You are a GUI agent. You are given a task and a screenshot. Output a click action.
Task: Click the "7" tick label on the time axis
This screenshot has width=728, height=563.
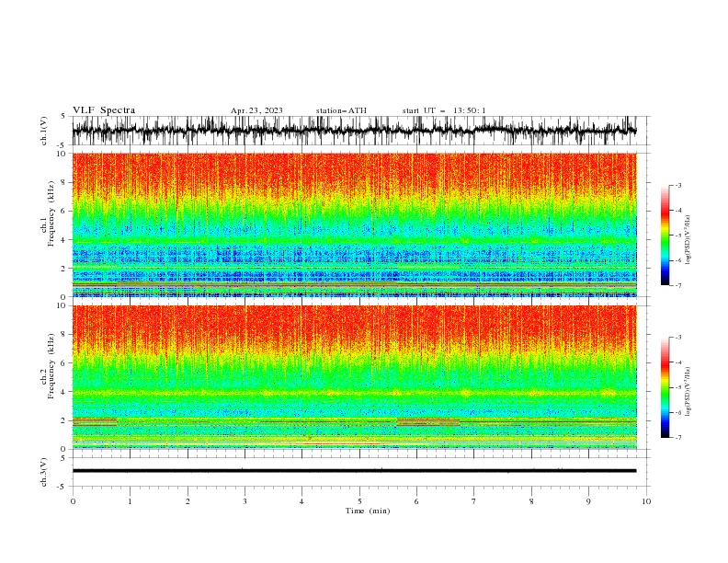tap(474, 501)
